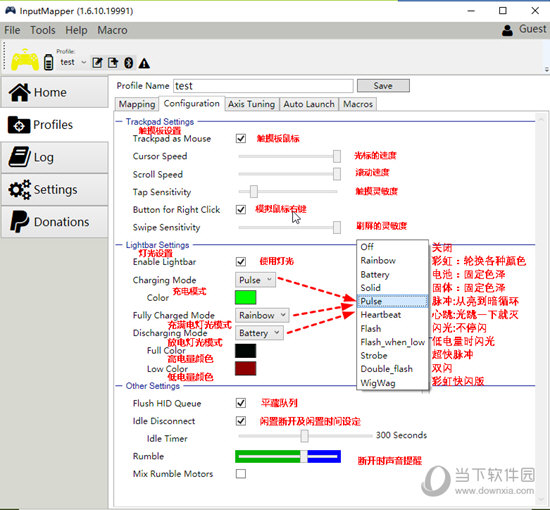This screenshot has width=550, height=510.
Task: Open the File menu
Action: coord(12,30)
